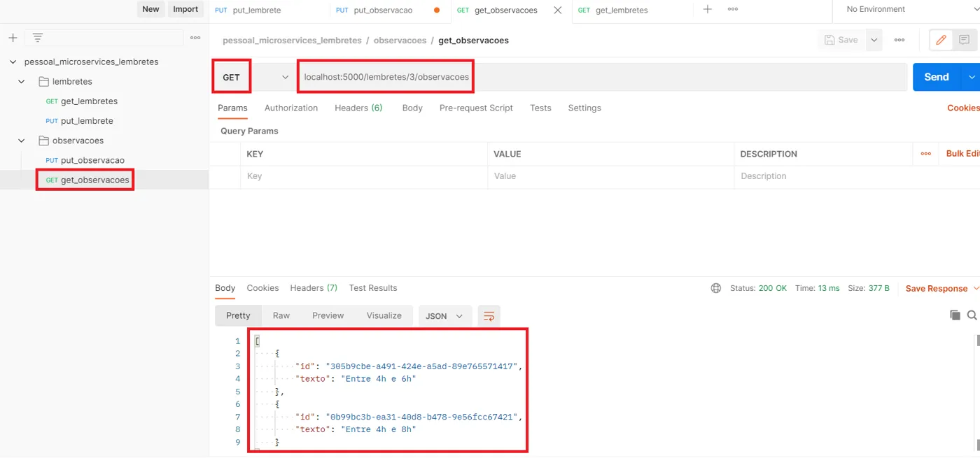This screenshot has width=980, height=458.
Task: Open the Send button dropdown arrow
Action: pos(971,77)
